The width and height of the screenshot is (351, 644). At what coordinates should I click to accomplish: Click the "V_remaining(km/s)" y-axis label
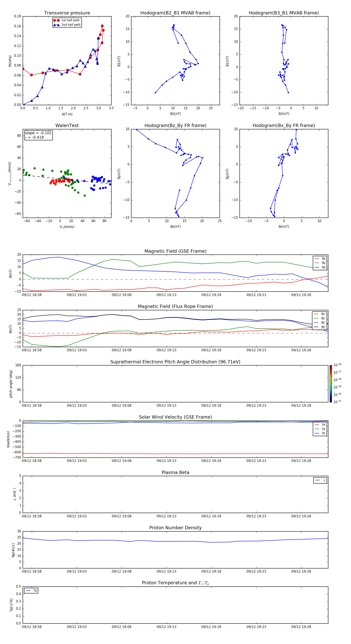10,173
